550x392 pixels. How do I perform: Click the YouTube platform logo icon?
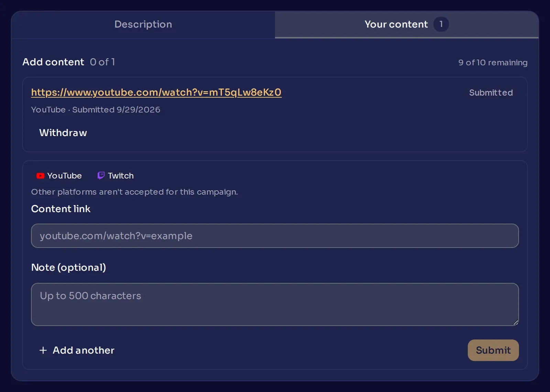pyautogui.click(x=40, y=176)
